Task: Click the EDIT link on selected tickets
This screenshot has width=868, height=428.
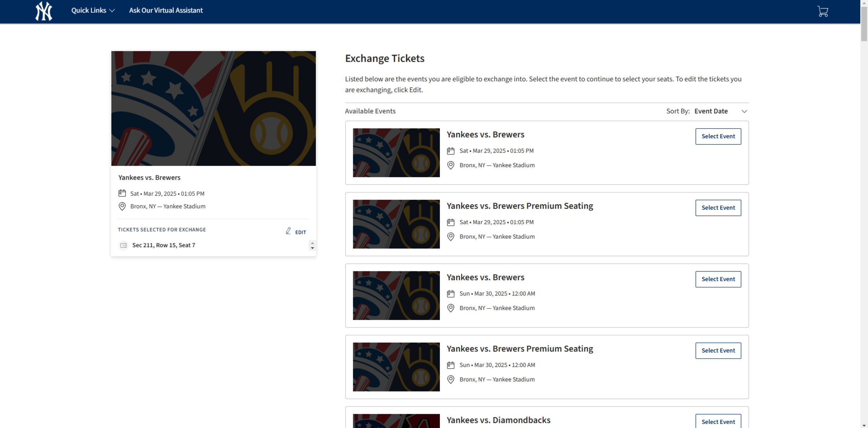Action: (x=300, y=232)
